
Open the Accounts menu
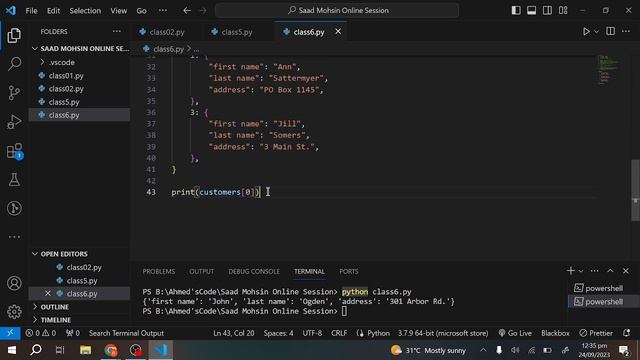pyautogui.click(x=14, y=283)
